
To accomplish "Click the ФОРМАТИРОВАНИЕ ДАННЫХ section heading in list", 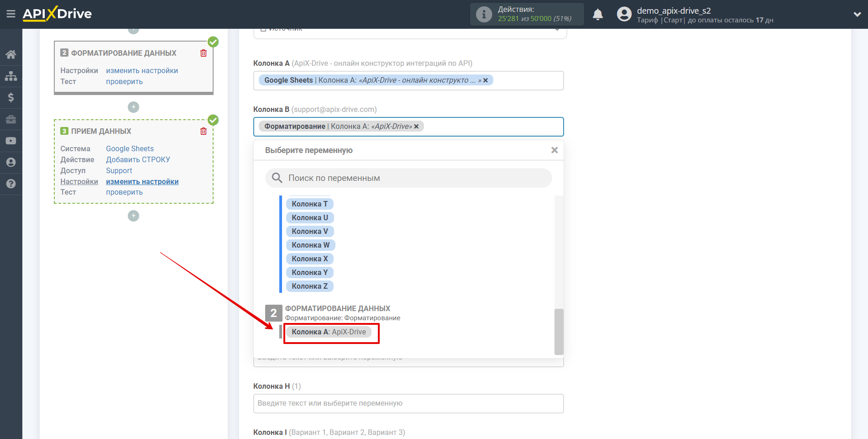I will 337,308.
